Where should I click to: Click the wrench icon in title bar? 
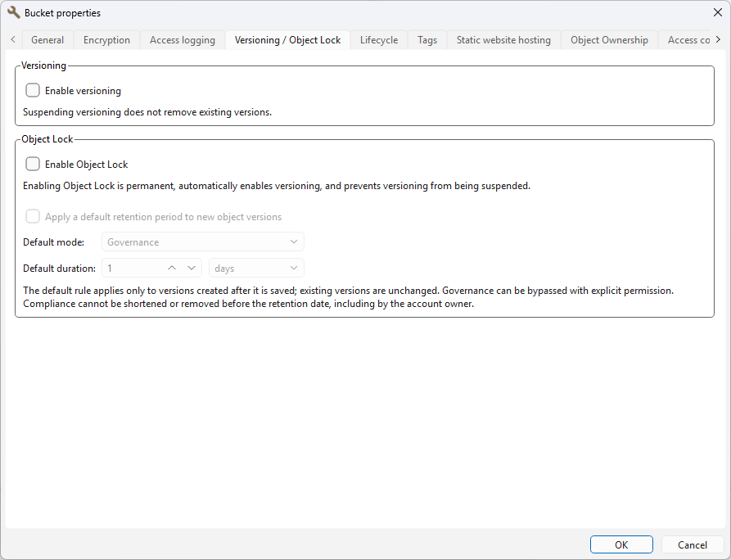pos(14,12)
